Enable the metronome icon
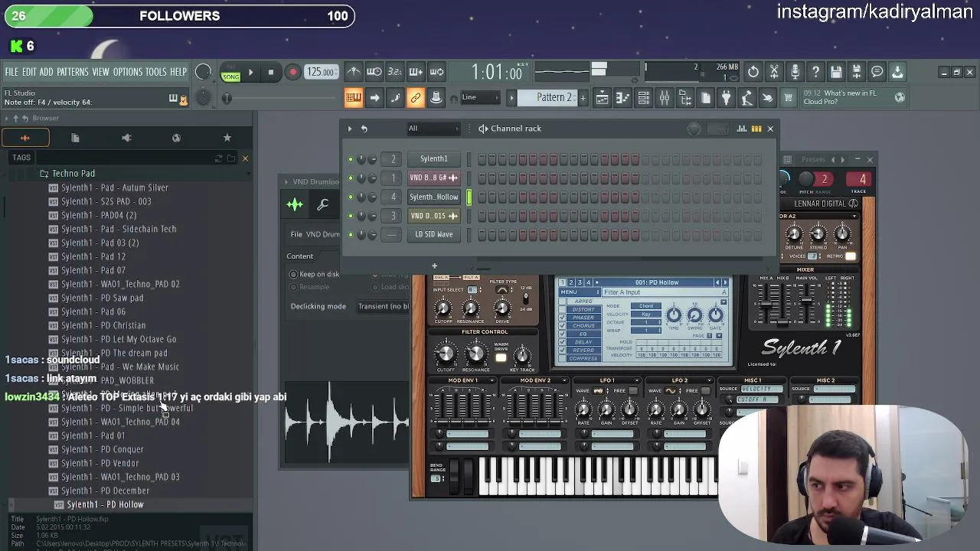This screenshot has height=551, width=980. (x=354, y=72)
